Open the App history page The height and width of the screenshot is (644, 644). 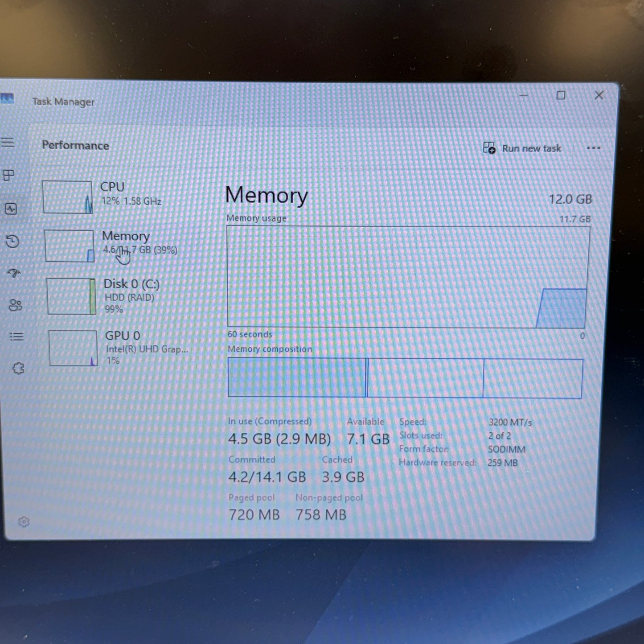click(x=12, y=241)
